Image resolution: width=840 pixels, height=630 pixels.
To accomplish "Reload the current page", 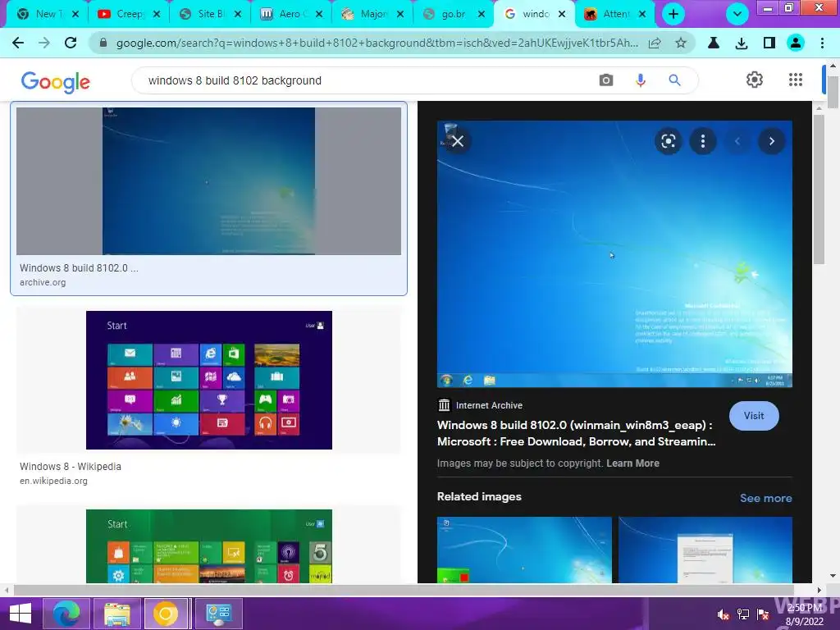I will [x=71, y=43].
